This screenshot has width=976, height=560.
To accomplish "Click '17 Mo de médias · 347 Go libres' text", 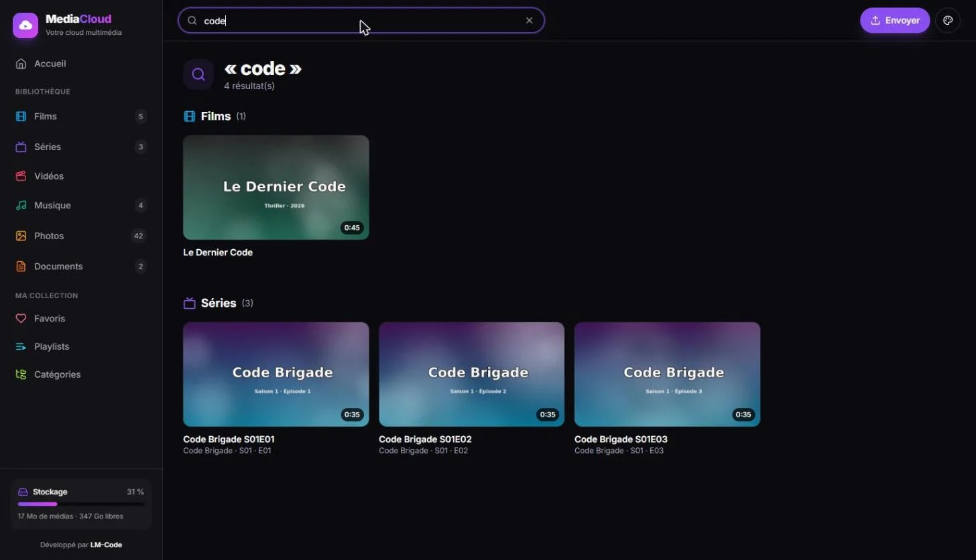I will (70, 516).
